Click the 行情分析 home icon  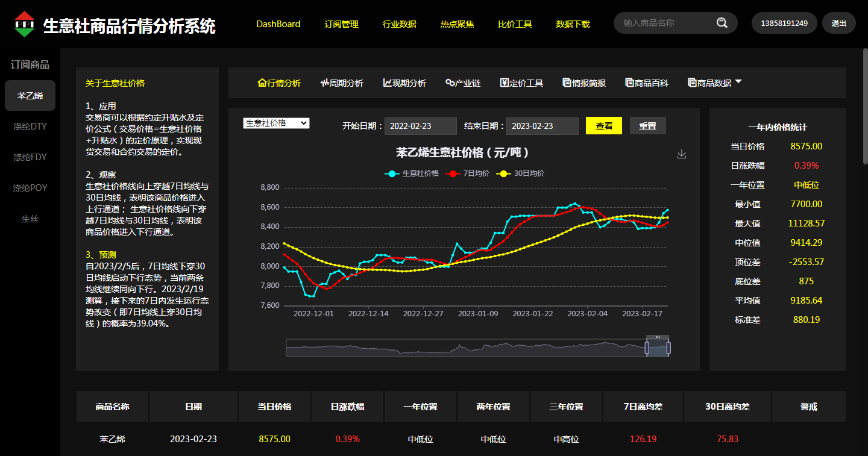click(x=262, y=83)
